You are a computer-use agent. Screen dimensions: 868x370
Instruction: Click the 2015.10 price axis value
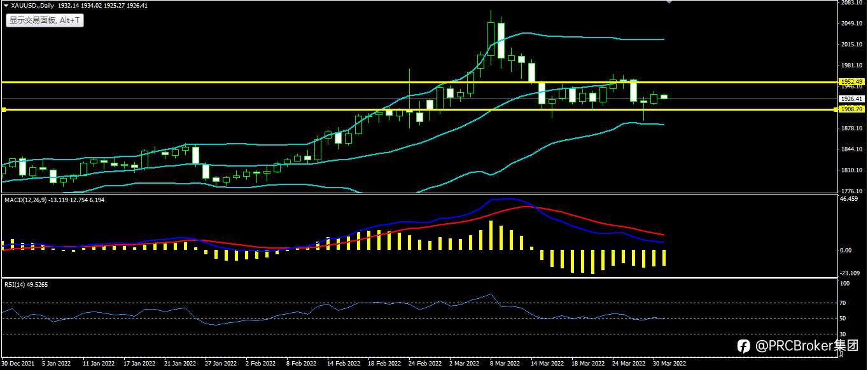[x=851, y=45]
